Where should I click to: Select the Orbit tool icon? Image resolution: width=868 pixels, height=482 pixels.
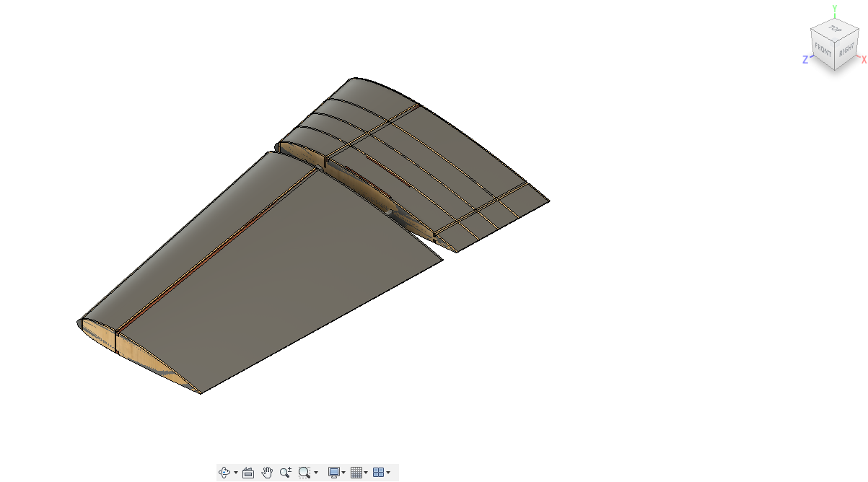(225, 473)
